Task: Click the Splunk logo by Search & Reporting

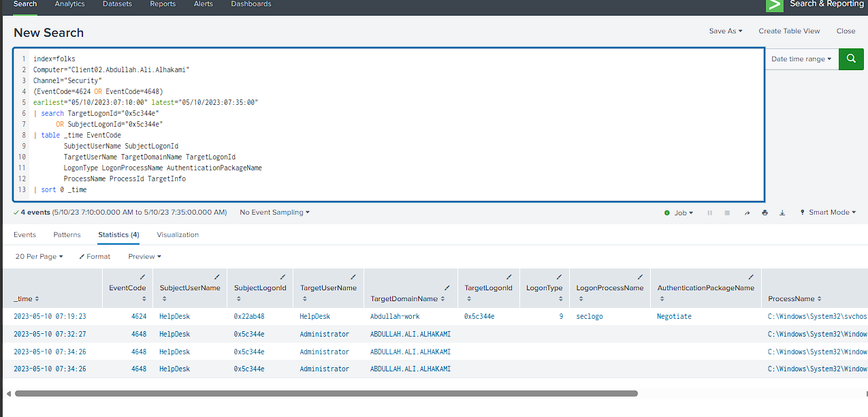Action: click(x=775, y=5)
